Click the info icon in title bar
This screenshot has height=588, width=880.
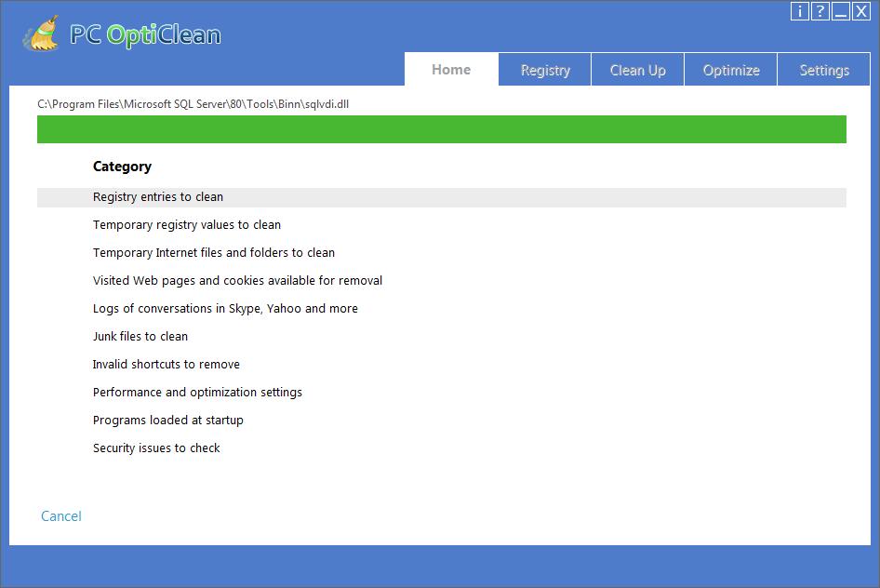point(800,11)
